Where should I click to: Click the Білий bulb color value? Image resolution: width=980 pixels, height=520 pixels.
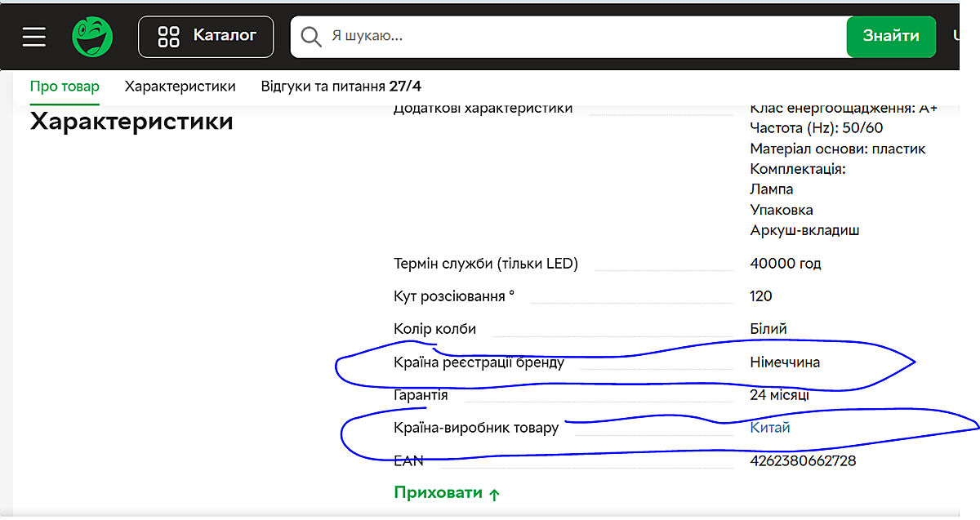point(768,329)
